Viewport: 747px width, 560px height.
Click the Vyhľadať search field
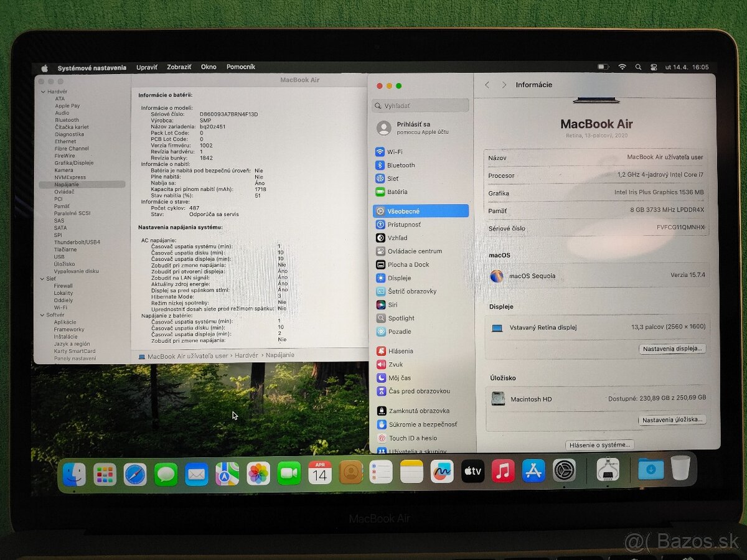click(x=421, y=105)
